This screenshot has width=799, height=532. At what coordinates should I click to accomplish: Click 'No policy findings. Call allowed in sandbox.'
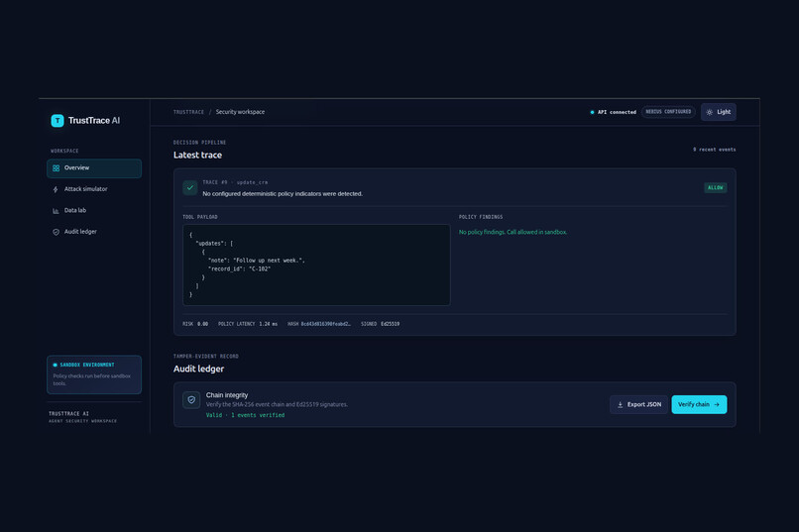pyautogui.click(x=513, y=232)
